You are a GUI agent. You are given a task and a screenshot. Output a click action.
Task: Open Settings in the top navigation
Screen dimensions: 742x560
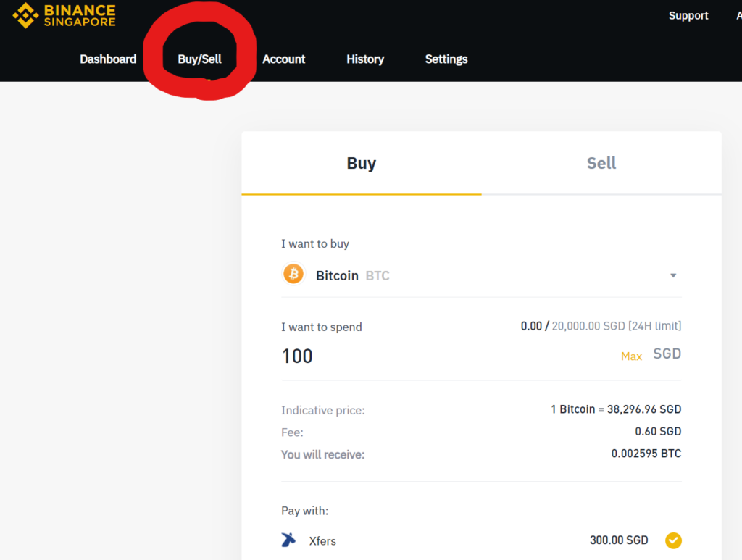click(x=446, y=59)
